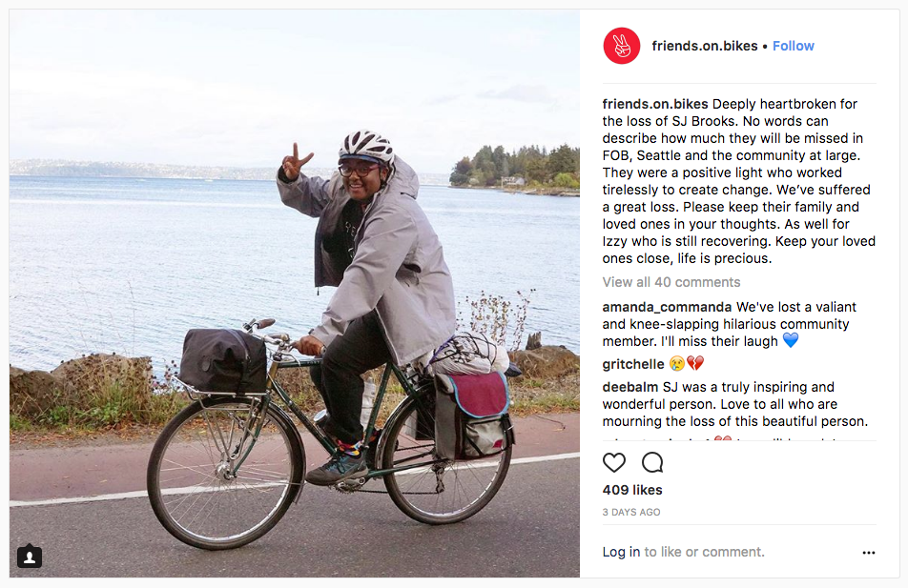The height and width of the screenshot is (588, 908).
Task: Click the broken heart emoji by gritchelle
Action: 695,363
